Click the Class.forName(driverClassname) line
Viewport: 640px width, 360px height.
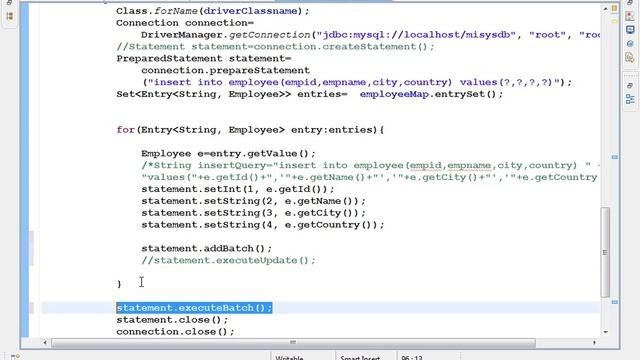213,11
